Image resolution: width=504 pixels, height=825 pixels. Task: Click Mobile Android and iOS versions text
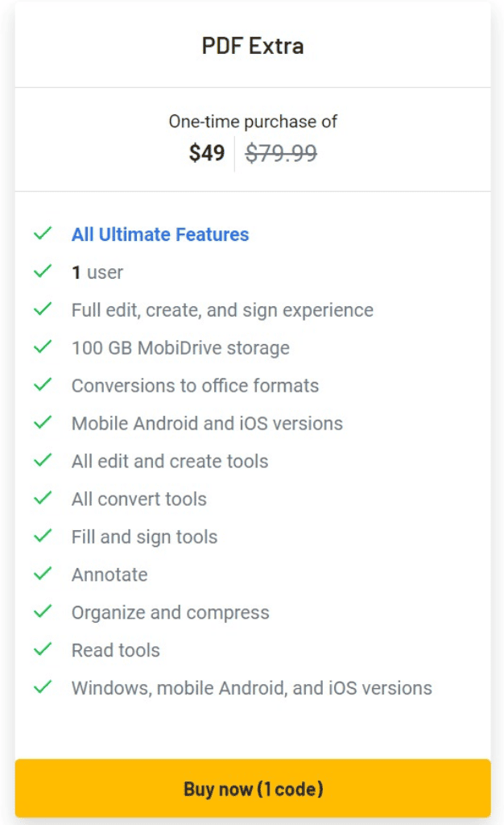click(x=207, y=424)
